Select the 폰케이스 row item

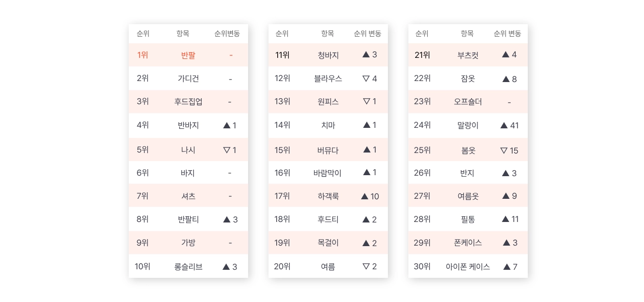click(468, 243)
